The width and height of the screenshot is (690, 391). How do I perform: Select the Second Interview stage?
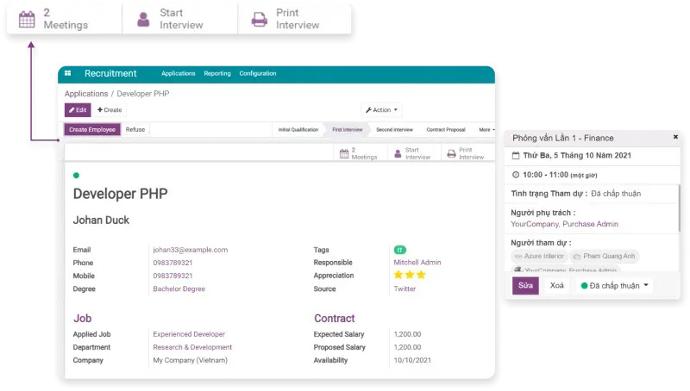(x=394, y=130)
